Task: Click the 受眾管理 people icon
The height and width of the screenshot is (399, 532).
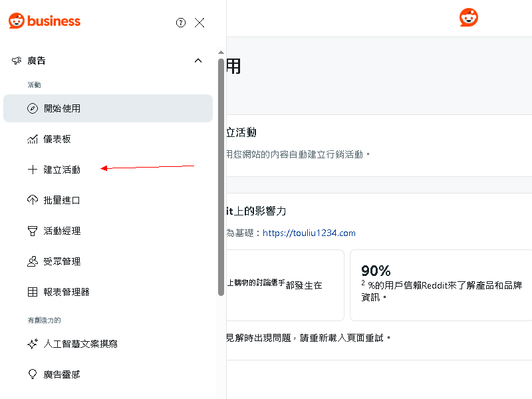Action: [x=33, y=261]
